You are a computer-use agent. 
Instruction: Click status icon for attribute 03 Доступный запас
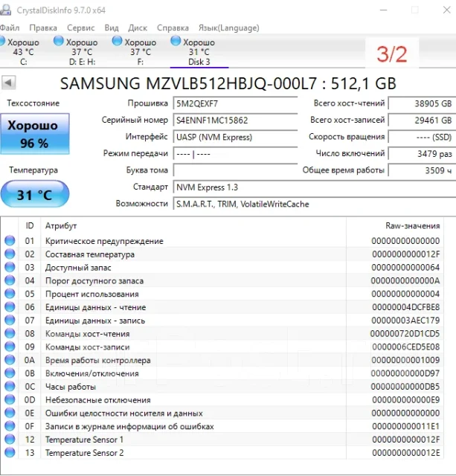click(x=10, y=268)
